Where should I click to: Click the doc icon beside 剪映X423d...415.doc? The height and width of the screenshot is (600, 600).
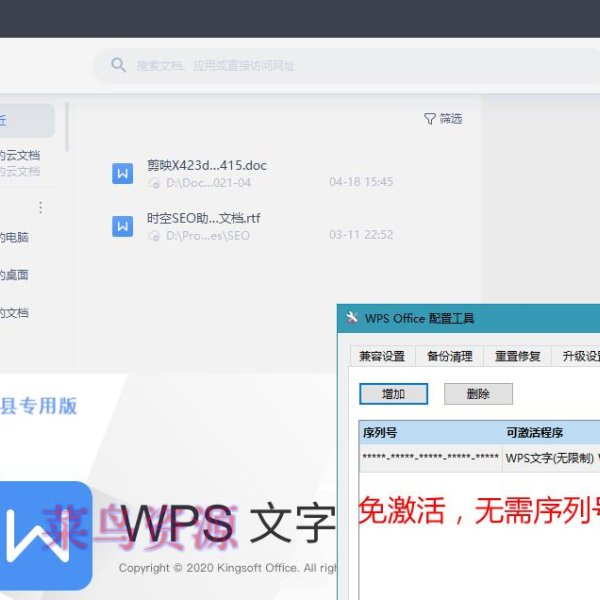122,173
